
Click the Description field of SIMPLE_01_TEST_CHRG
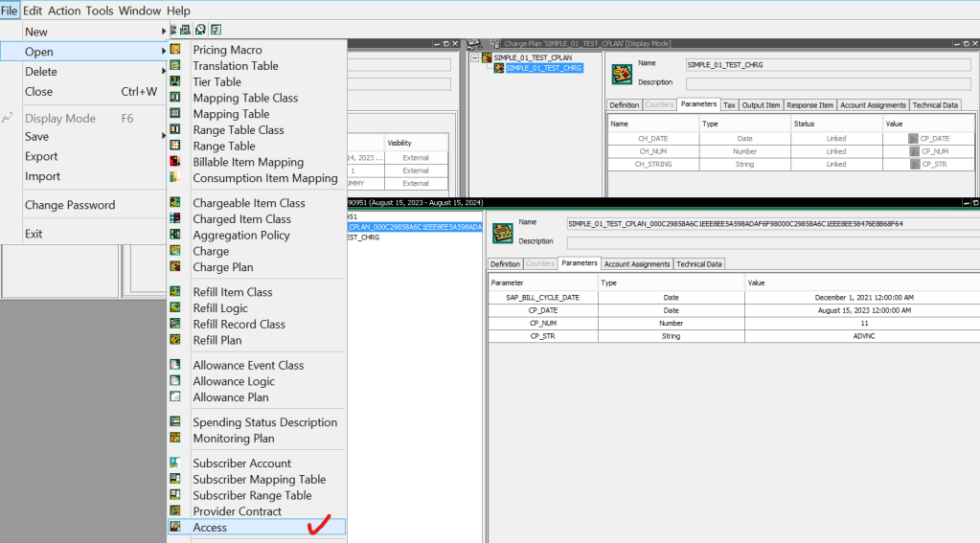(830, 83)
